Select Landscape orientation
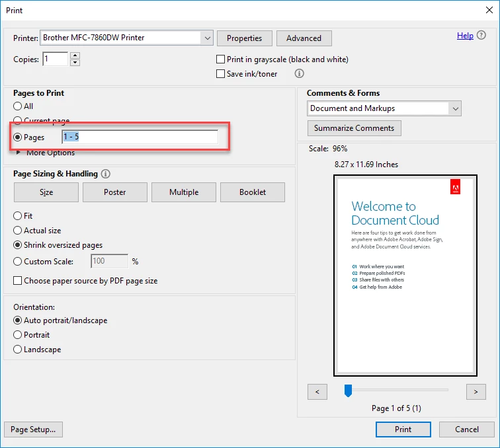Viewport: 500px width, 448px height. coord(18,350)
